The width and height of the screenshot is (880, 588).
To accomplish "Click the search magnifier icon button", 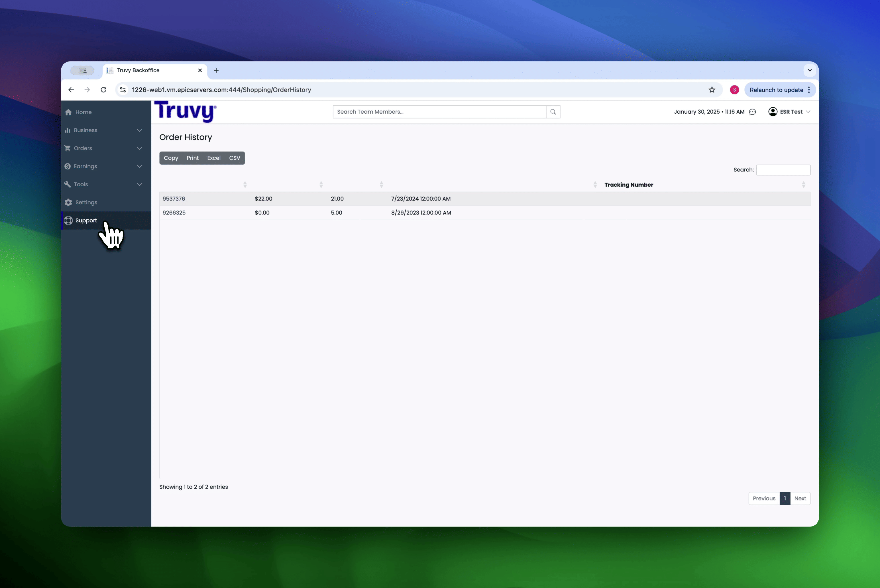I will click(x=553, y=112).
